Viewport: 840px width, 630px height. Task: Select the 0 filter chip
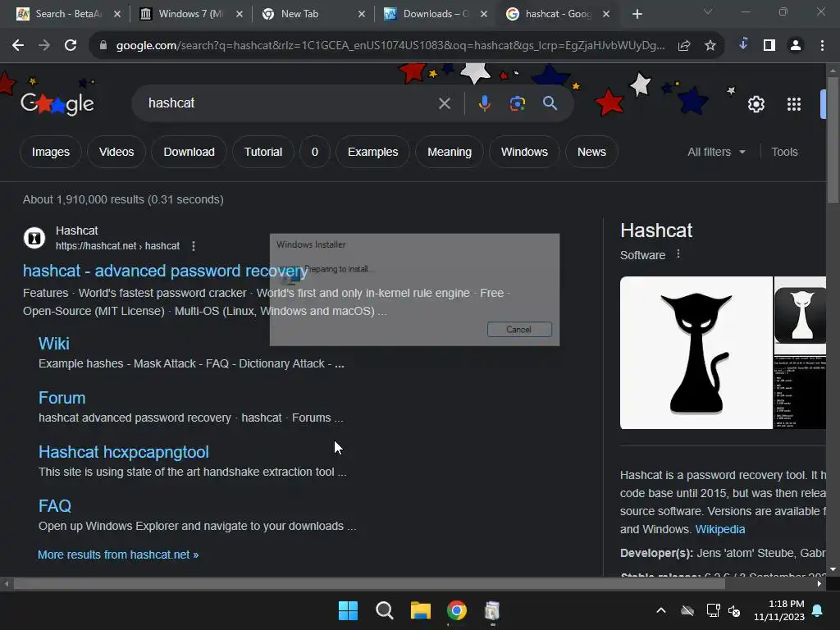315,152
